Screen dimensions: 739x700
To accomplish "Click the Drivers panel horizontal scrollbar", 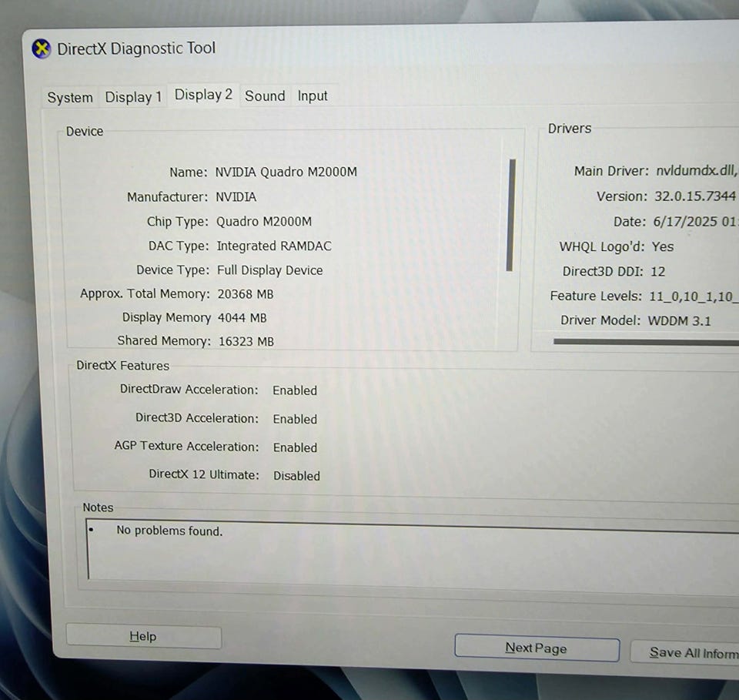I will coord(646,342).
